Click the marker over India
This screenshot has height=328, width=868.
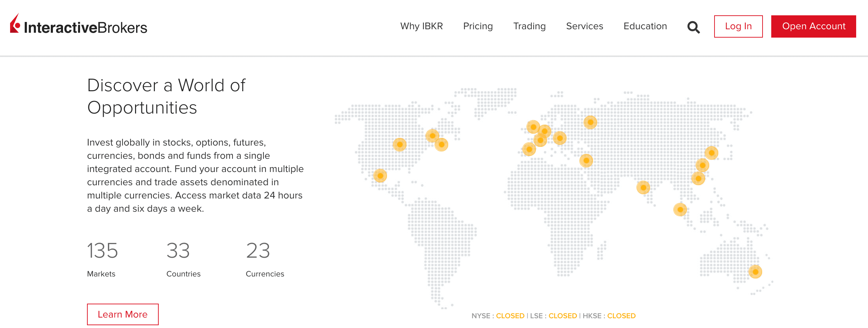[643, 187]
